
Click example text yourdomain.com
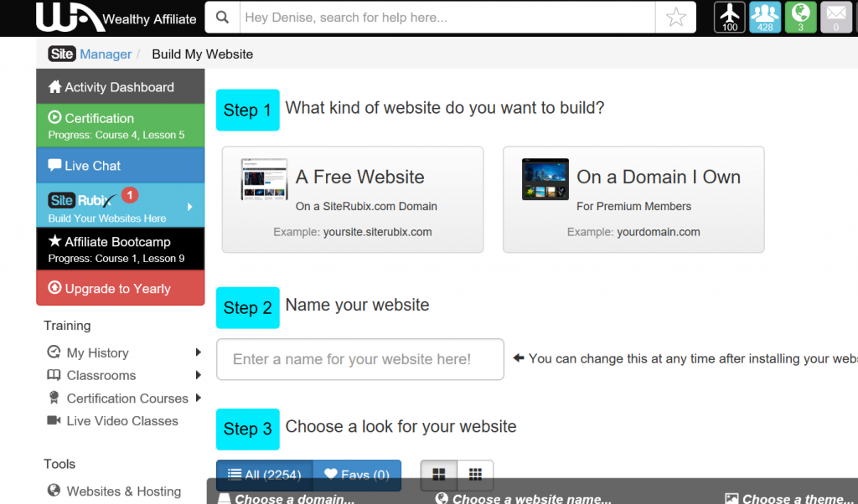[659, 232]
